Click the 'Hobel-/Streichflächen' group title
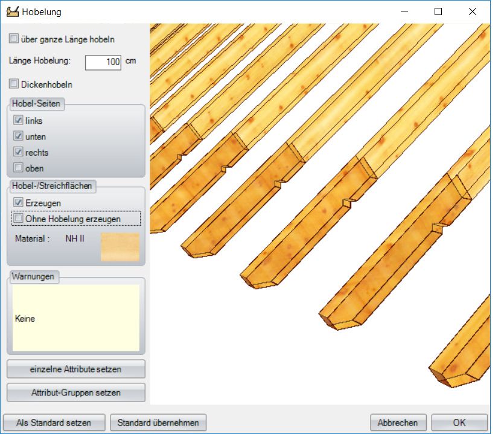 (x=52, y=186)
